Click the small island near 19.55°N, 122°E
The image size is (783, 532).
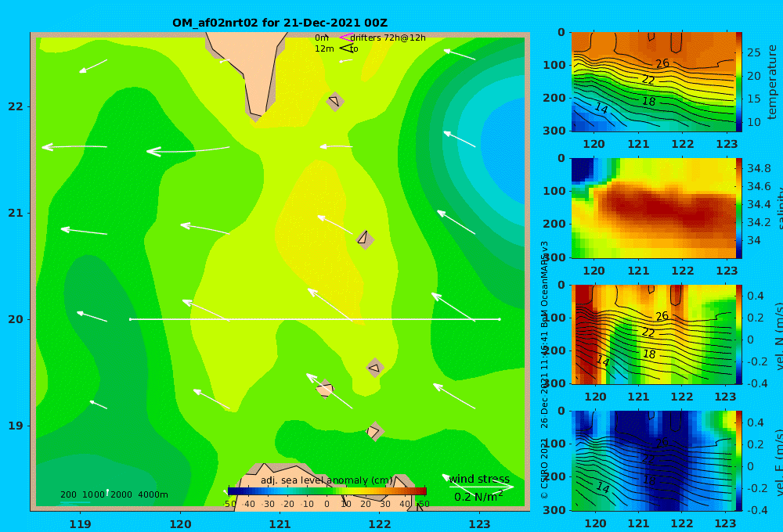375,368
